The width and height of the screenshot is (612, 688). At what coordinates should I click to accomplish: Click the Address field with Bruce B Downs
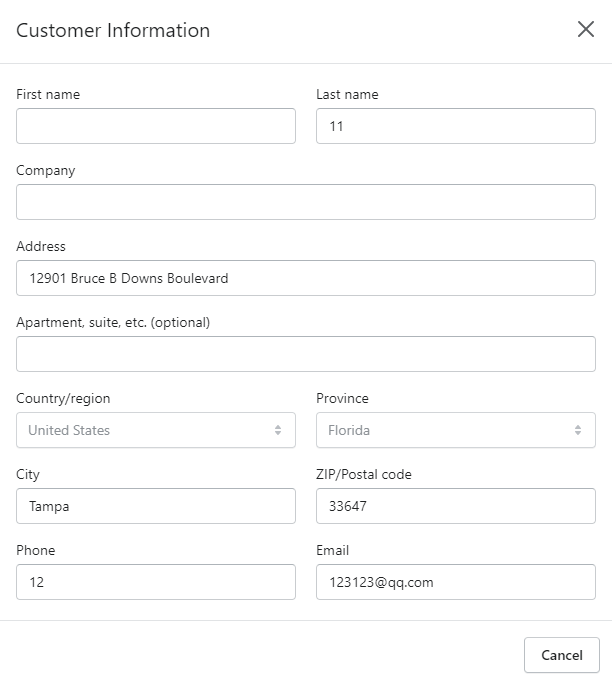click(x=306, y=278)
